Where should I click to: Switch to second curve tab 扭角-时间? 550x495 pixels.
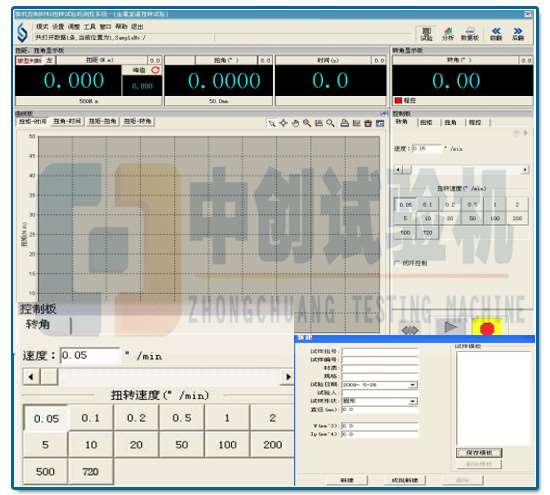(67, 121)
